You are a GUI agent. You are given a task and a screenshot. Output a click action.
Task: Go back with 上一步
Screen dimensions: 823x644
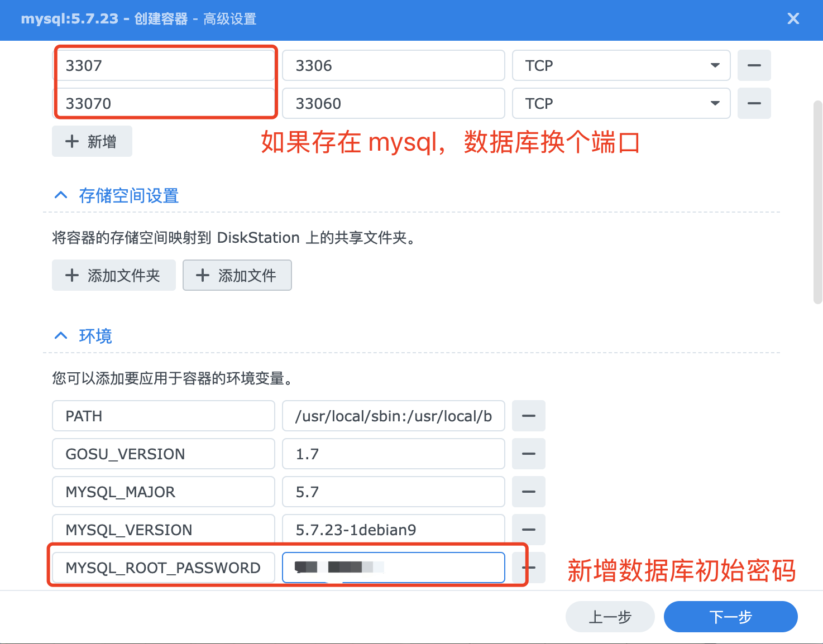(x=610, y=617)
